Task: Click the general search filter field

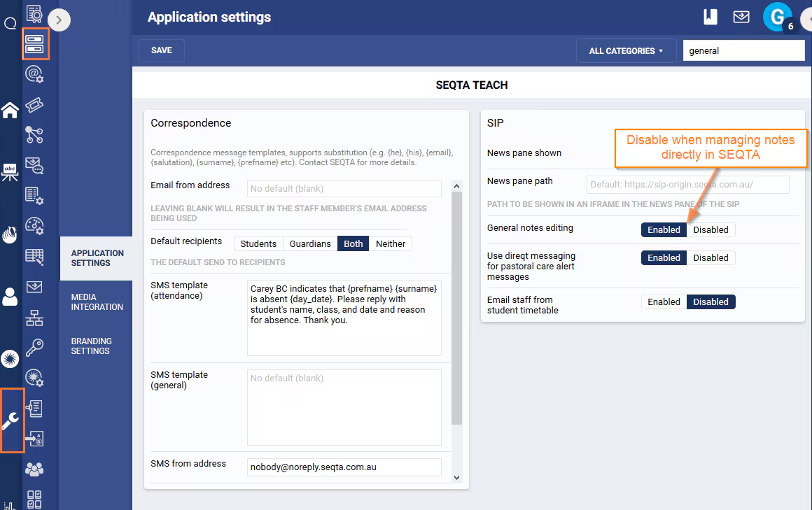Action: point(743,51)
